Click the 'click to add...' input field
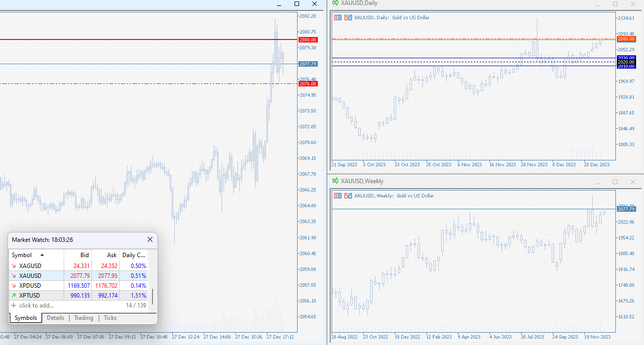 click(x=37, y=306)
